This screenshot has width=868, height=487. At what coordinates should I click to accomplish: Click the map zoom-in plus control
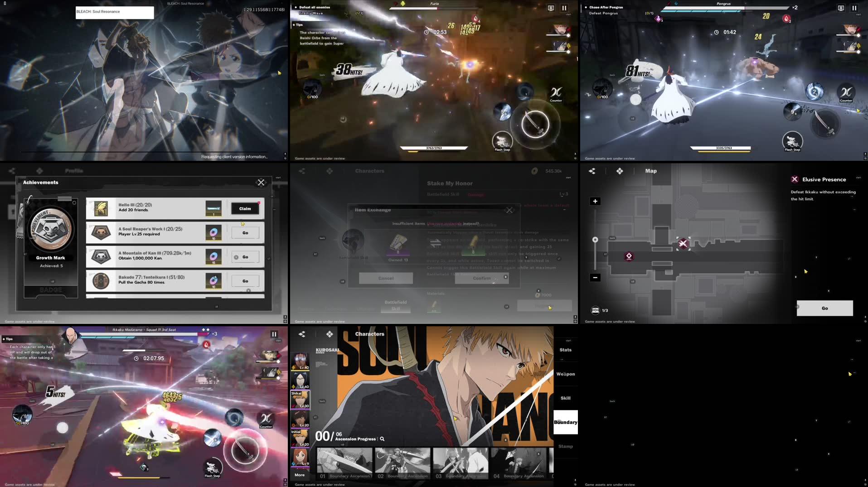pos(595,201)
